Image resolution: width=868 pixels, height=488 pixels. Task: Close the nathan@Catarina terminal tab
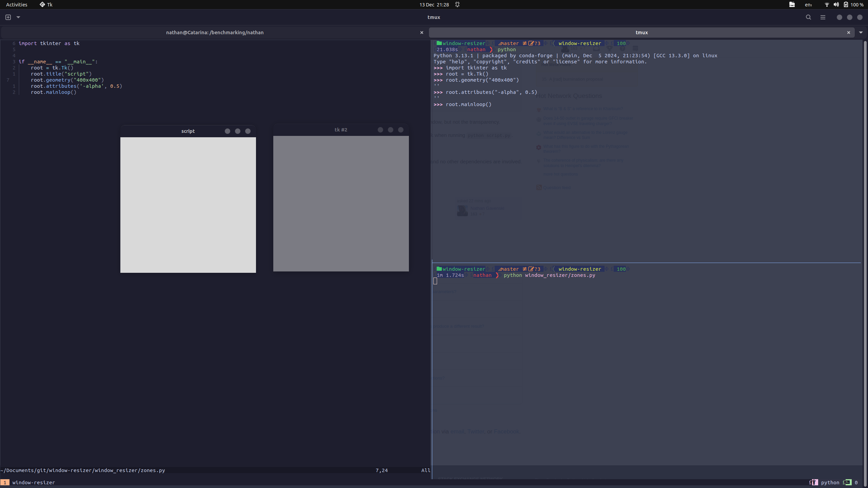tap(422, 33)
